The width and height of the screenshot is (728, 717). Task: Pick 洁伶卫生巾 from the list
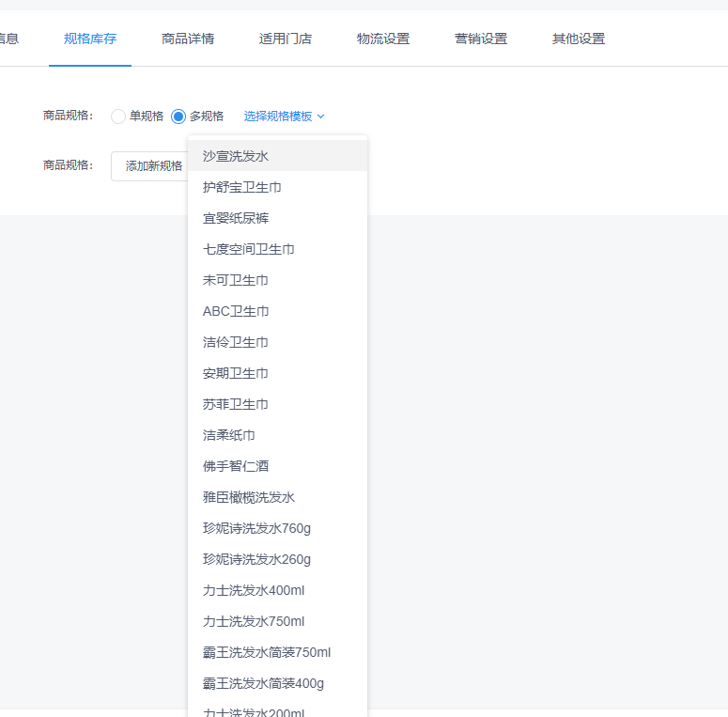pos(278,342)
